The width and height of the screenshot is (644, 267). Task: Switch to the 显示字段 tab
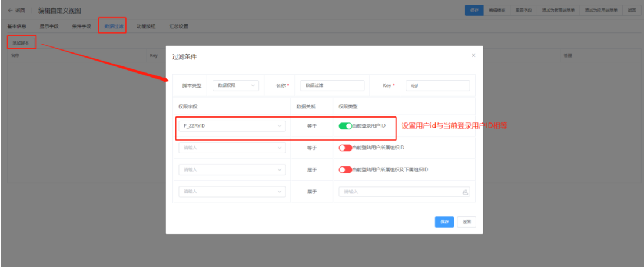[x=49, y=26]
